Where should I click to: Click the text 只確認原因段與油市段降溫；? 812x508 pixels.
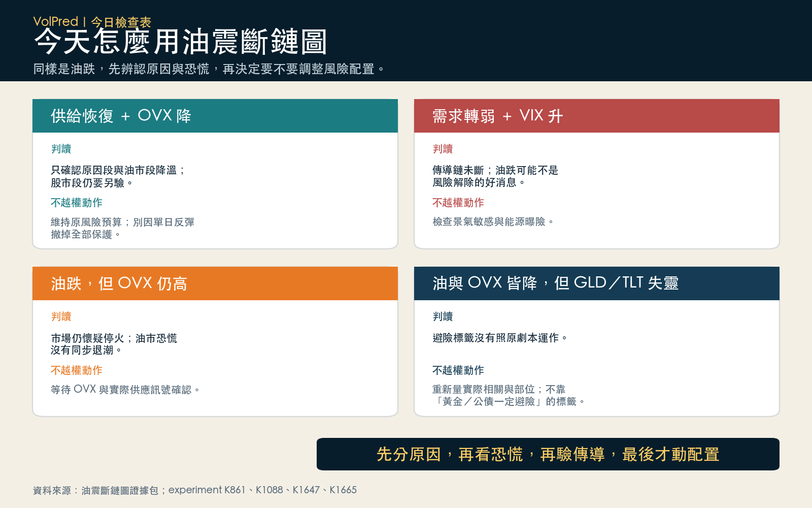click(x=118, y=170)
